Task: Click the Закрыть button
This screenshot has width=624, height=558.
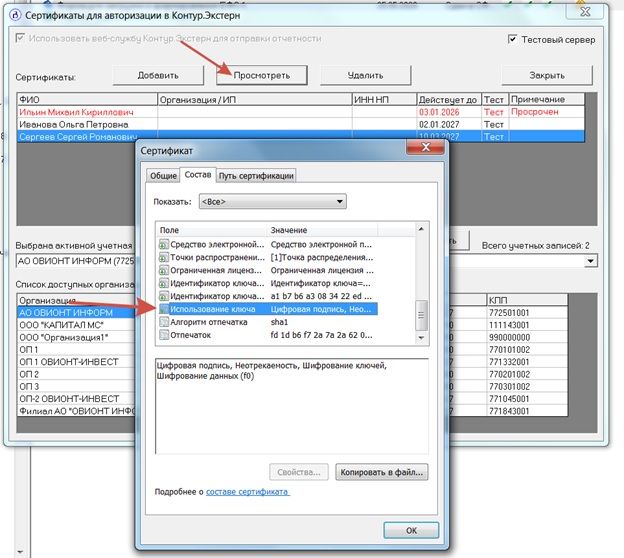Action: coord(547,75)
